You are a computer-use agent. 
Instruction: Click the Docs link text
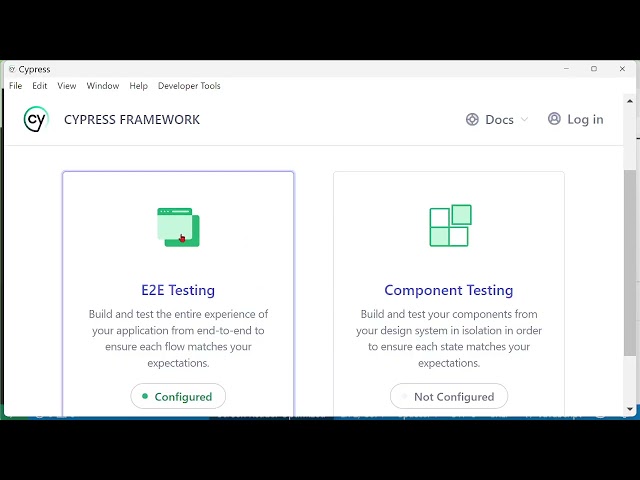tap(499, 120)
